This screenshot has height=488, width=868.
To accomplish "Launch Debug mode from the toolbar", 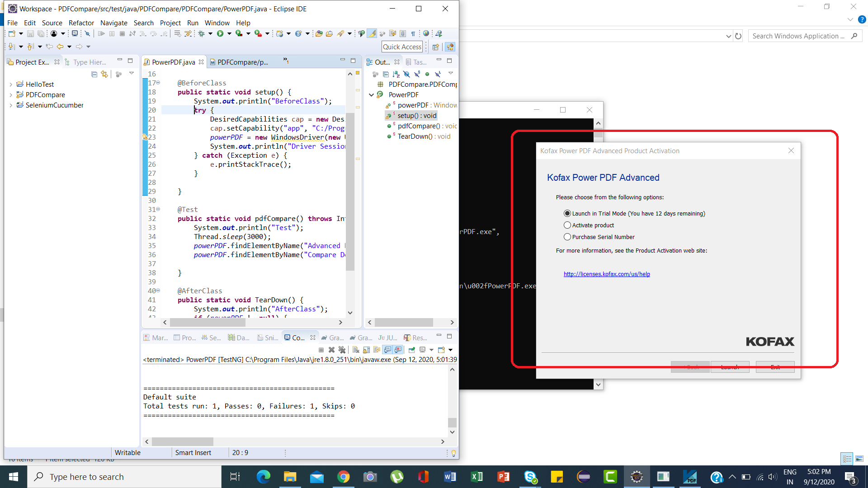I will tap(201, 33).
